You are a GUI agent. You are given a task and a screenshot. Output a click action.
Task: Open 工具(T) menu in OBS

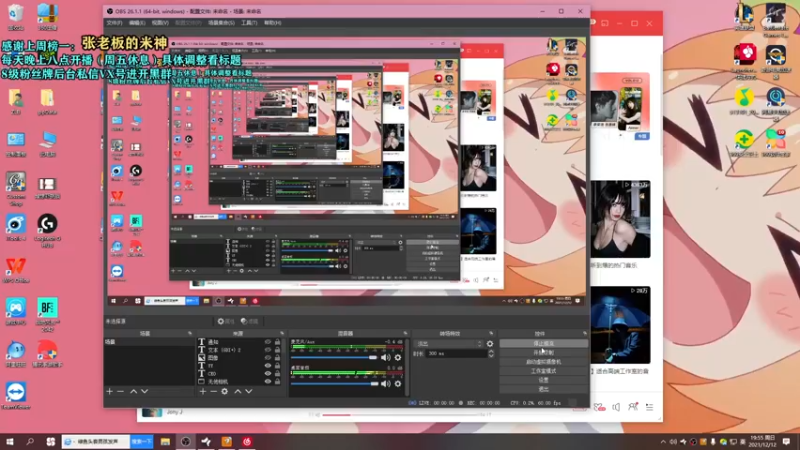tap(249, 23)
